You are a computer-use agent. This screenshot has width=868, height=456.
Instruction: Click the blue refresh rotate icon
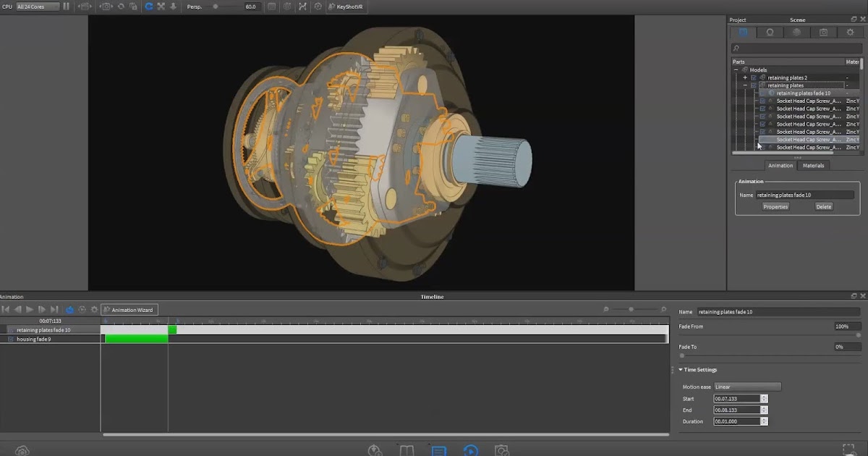coord(148,6)
